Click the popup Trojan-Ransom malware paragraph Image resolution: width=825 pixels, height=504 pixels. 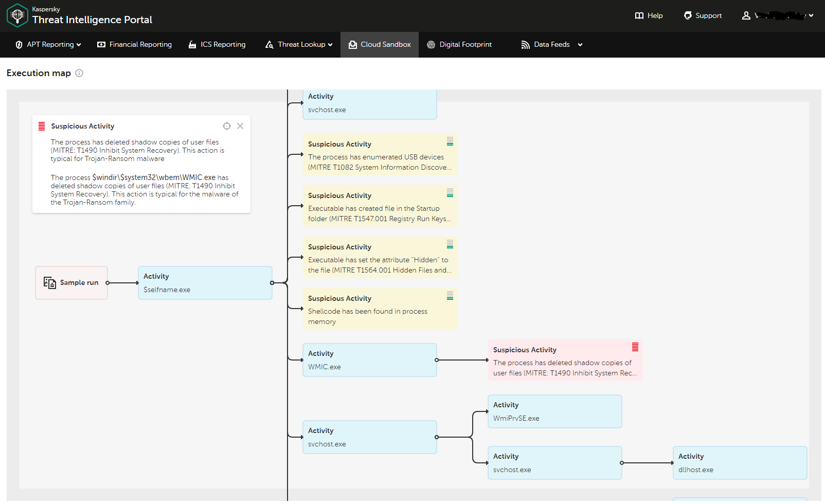[x=137, y=150]
